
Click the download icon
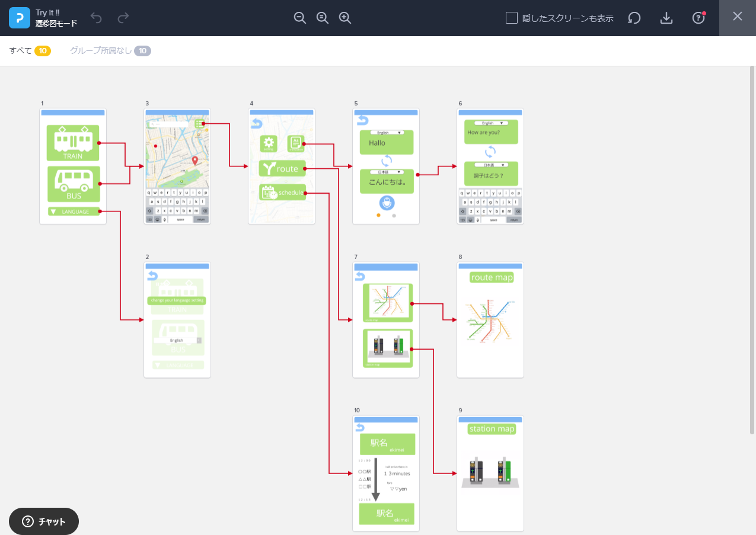pos(666,18)
